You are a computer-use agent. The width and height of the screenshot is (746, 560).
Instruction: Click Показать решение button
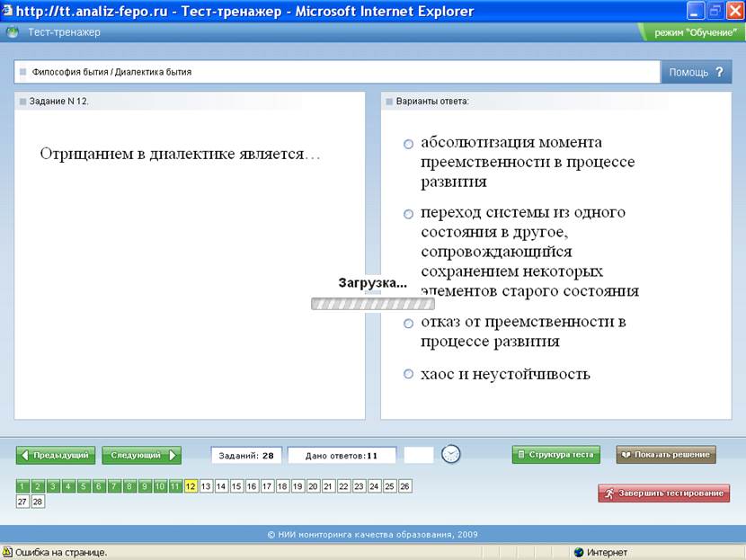666,455
